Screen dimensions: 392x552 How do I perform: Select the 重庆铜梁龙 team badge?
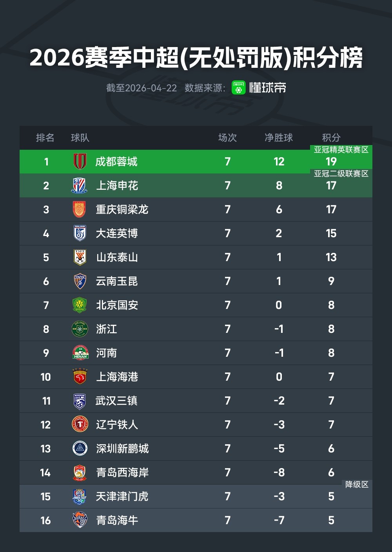click(x=80, y=209)
